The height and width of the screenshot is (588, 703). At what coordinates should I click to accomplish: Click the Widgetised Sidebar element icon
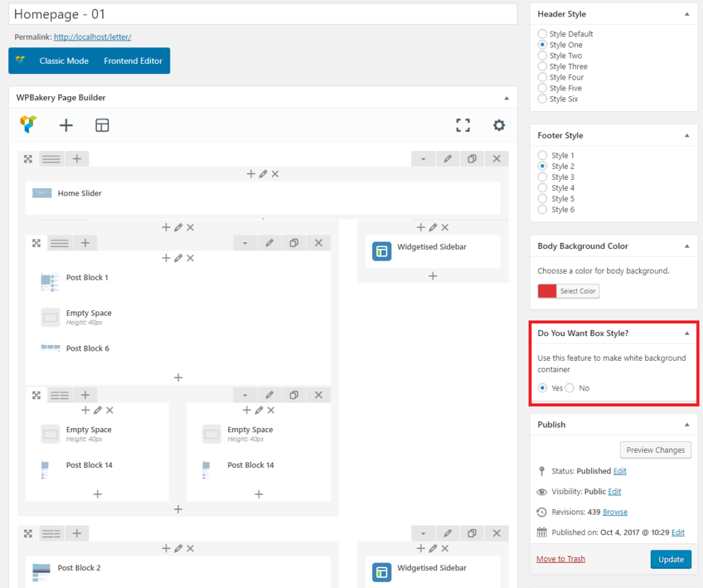381,251
